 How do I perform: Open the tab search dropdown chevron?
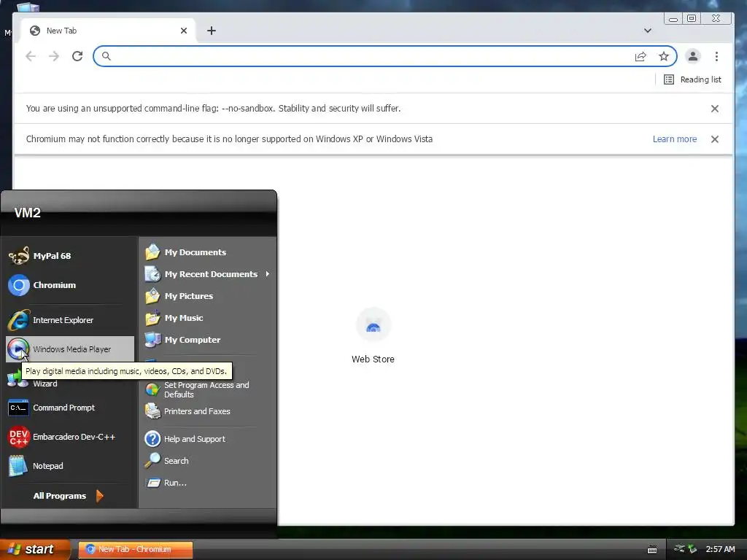648,31
